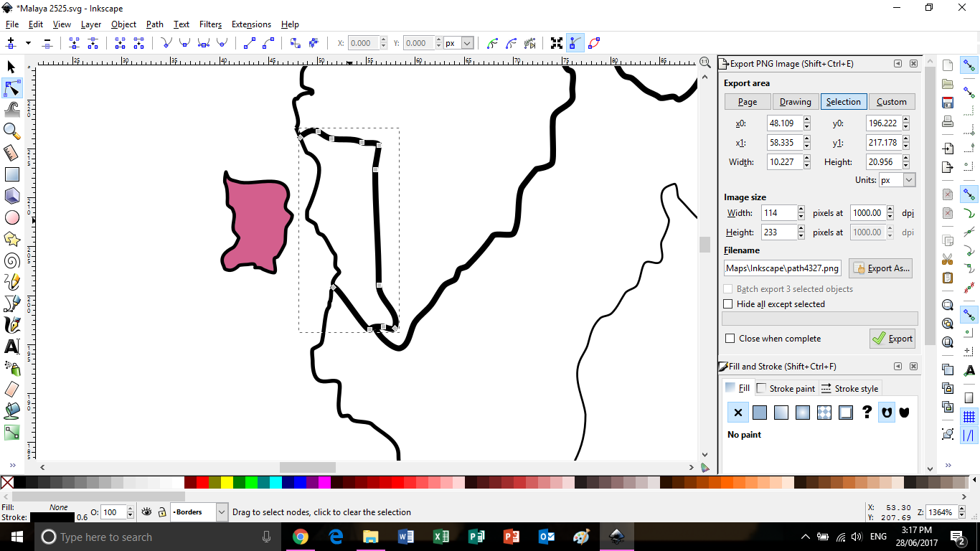Select the Selector arrow tool
Screen dimensions: 980x551
pos(11,67)
